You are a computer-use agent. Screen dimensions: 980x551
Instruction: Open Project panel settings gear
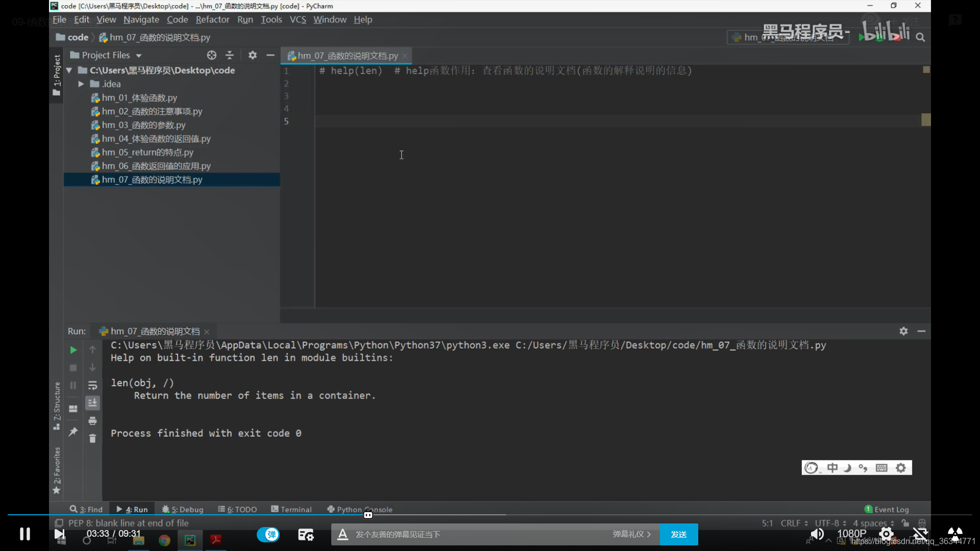pos(253,55)
